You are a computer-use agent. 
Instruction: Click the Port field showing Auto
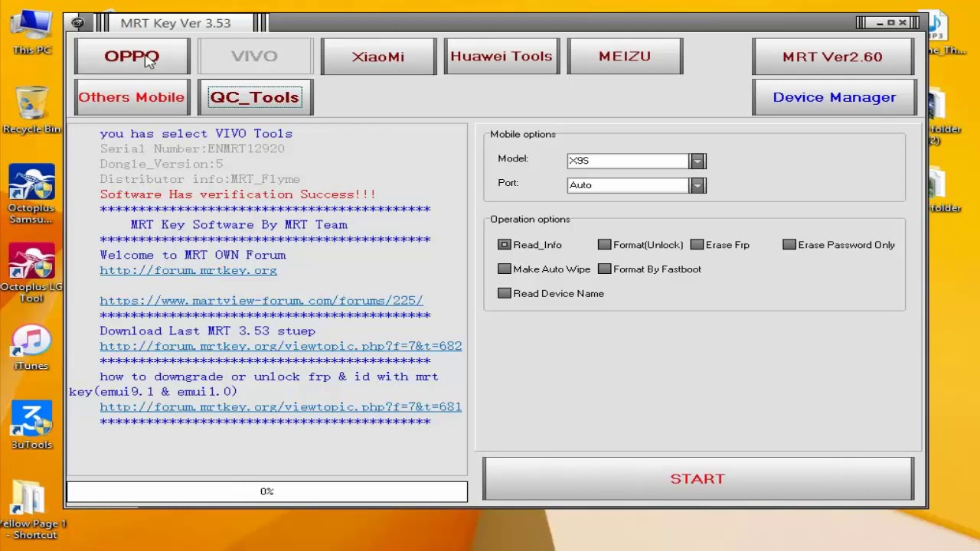pos(628,185)
